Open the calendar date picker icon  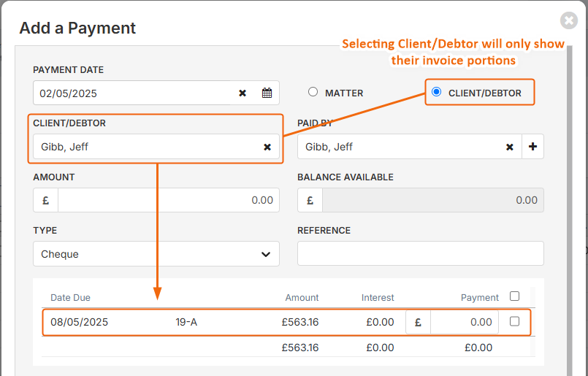pyautogui.click(x=267, y=93)
